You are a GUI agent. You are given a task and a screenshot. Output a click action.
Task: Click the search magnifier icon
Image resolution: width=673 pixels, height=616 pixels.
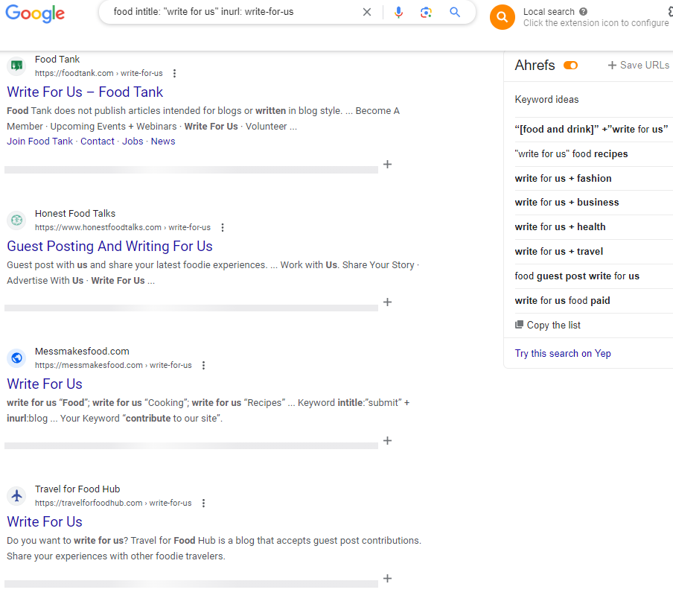[x=453, y=12]
